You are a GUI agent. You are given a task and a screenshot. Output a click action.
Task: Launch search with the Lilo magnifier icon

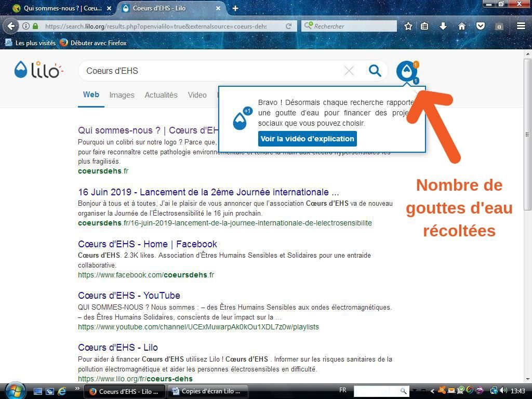pyautogui.click(x=375, y=71)
